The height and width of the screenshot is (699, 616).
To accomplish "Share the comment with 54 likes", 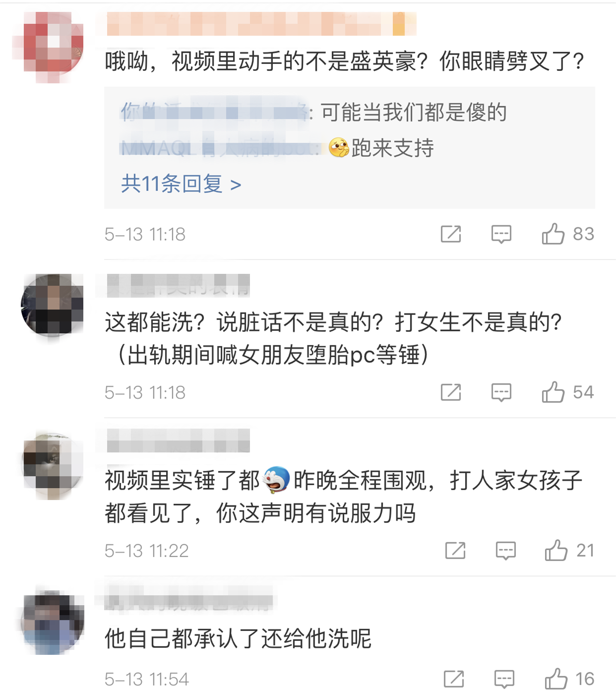I will click(451, 392).
